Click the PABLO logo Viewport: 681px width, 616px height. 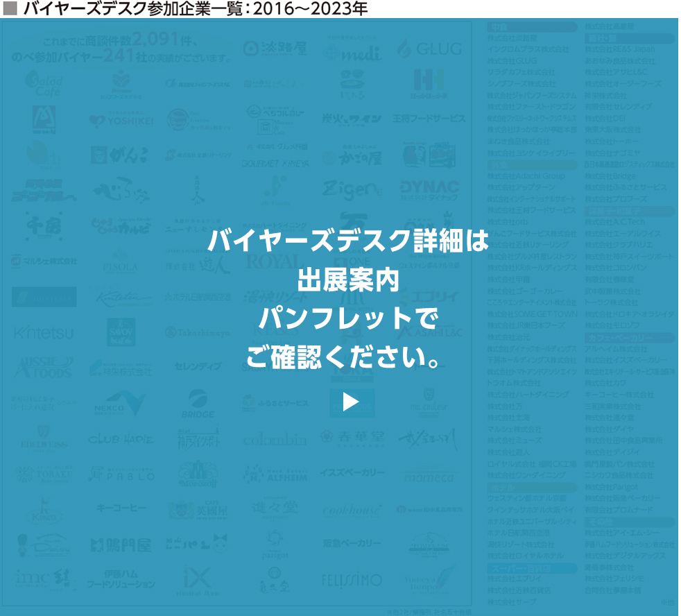121,474
